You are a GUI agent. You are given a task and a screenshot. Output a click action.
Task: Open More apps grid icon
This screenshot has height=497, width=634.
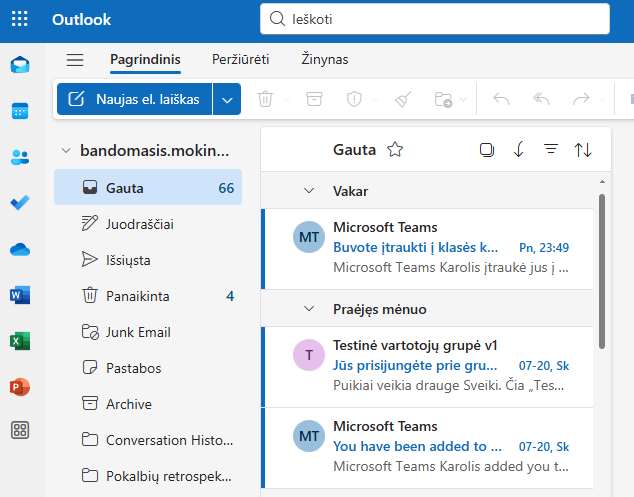tap(20, 430)
